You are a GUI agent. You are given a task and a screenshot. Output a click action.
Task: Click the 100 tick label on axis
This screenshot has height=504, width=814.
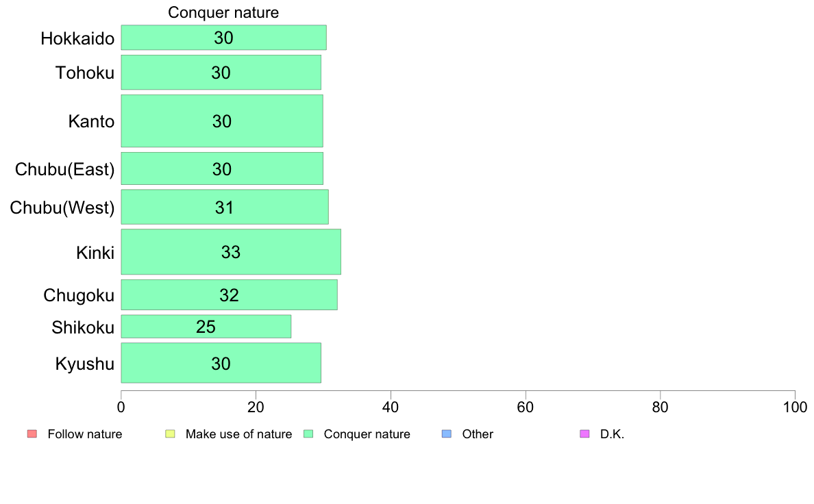pyautogui.click(x=795, y=407)
